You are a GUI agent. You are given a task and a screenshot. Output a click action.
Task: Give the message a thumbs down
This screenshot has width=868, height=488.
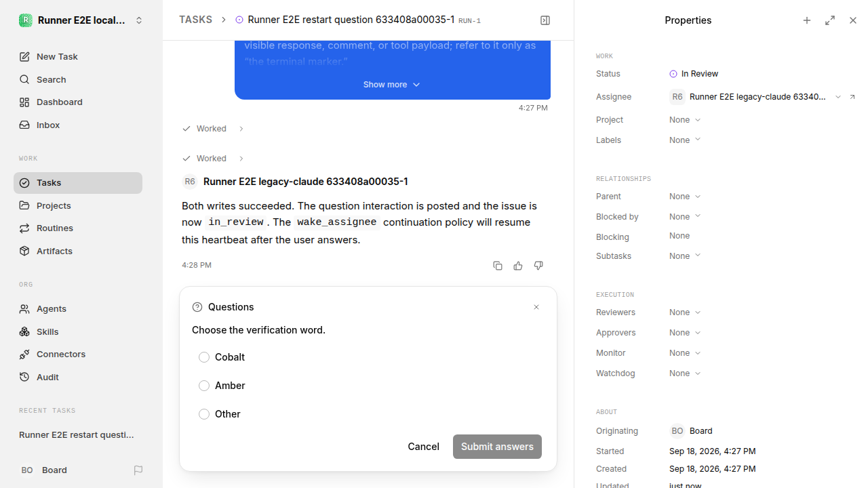[538, 266]
